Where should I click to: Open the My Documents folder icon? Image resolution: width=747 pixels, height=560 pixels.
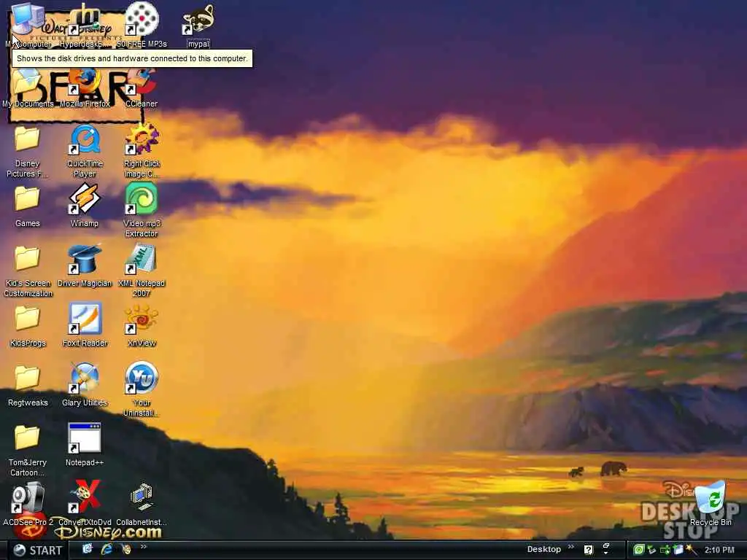tap(28, 87)
